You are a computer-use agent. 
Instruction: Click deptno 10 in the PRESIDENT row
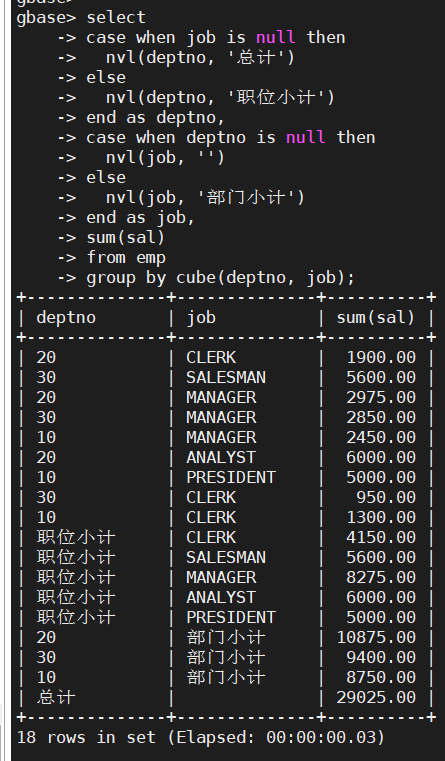click(46, 477)
